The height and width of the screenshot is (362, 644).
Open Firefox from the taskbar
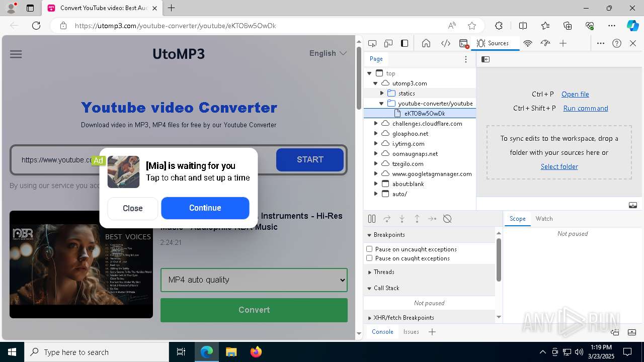[256, 352]
